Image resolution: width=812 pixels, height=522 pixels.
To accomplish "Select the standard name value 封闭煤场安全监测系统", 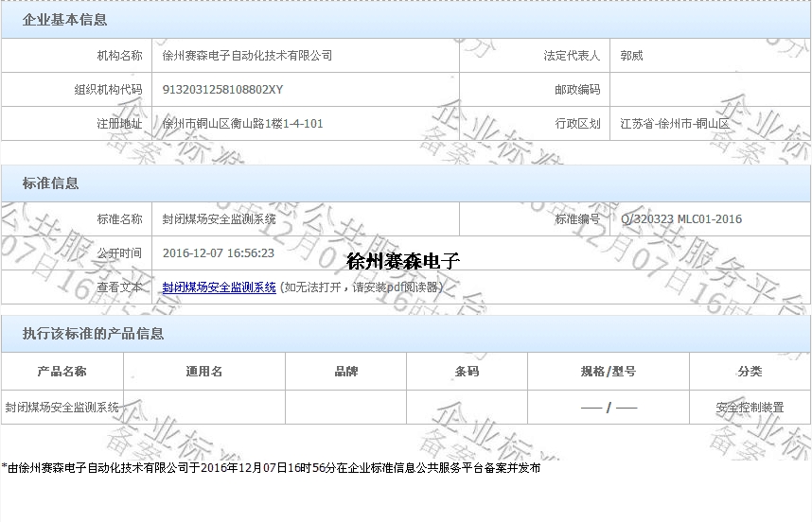I will click(x=219, y=218).
